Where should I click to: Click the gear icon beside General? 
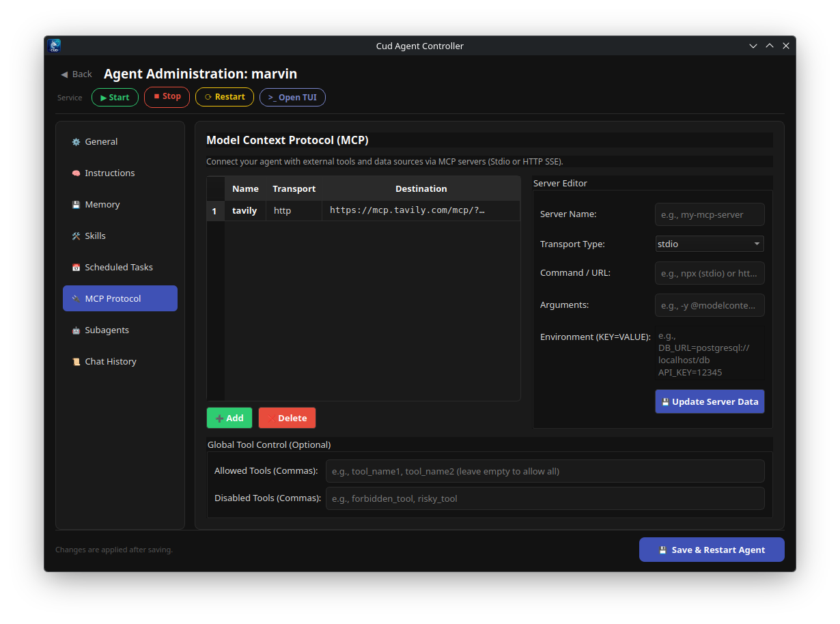(76, 142)
